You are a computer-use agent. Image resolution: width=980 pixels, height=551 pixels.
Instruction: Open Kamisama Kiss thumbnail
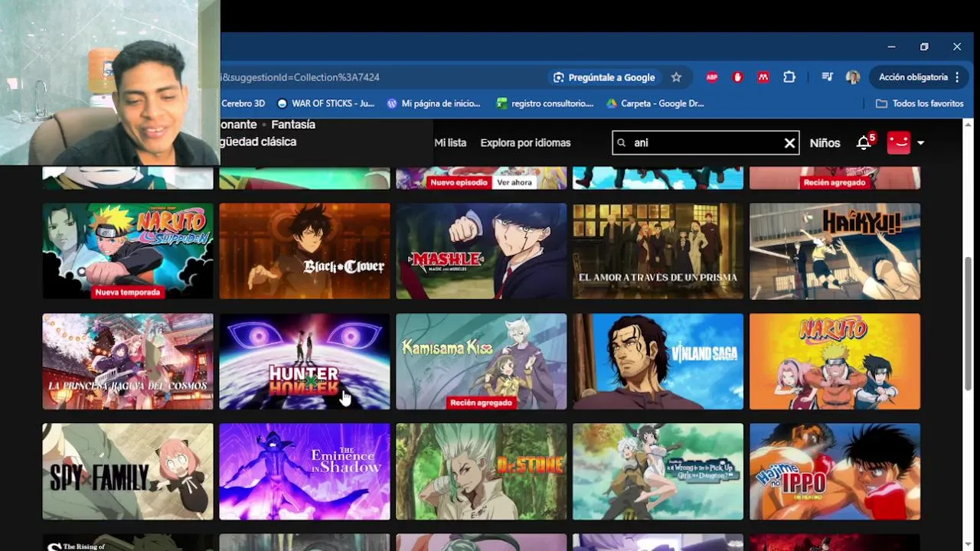[482, 361]
